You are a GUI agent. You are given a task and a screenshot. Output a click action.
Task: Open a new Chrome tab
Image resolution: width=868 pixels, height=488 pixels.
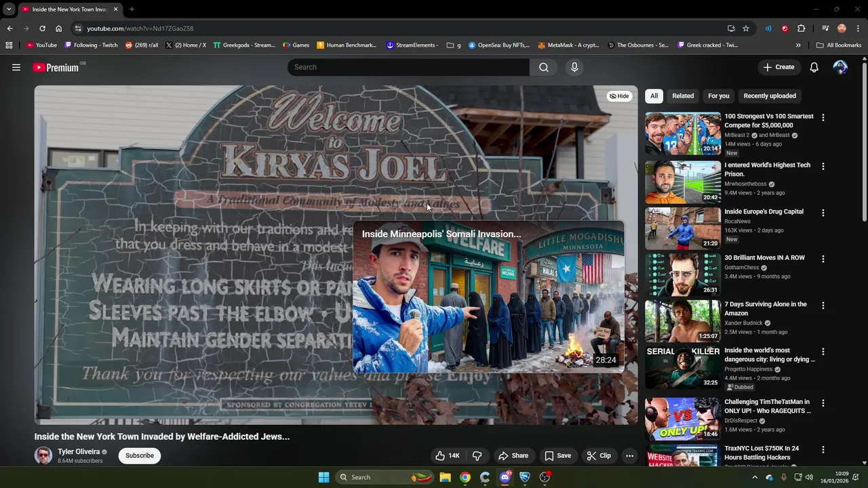point(132,9)
